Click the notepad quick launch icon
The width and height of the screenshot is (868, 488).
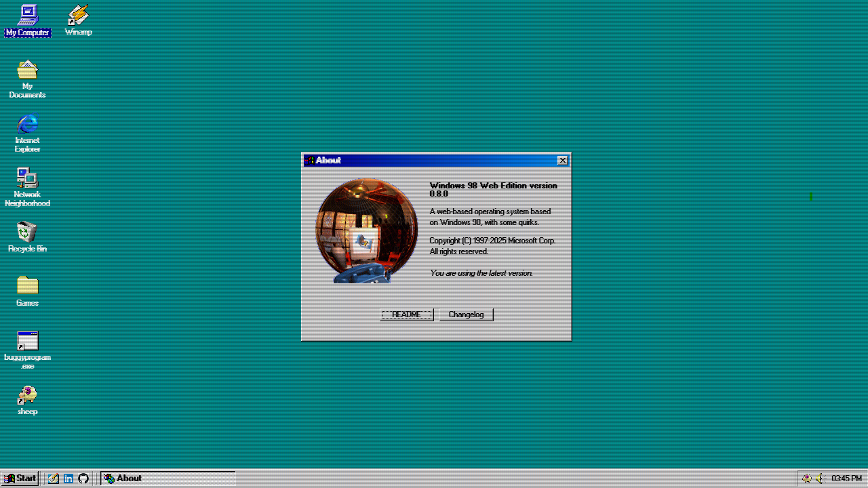click(53, 478)
